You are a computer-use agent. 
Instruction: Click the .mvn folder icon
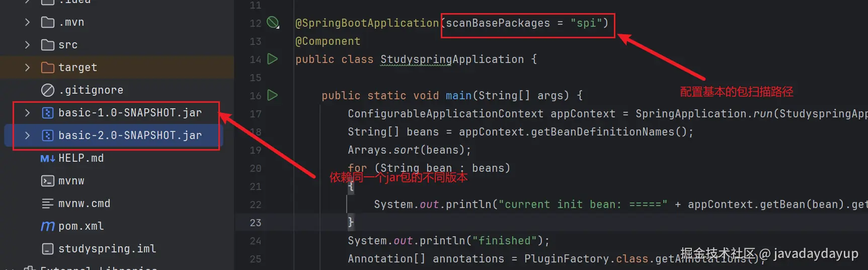[x=48, y=22]
